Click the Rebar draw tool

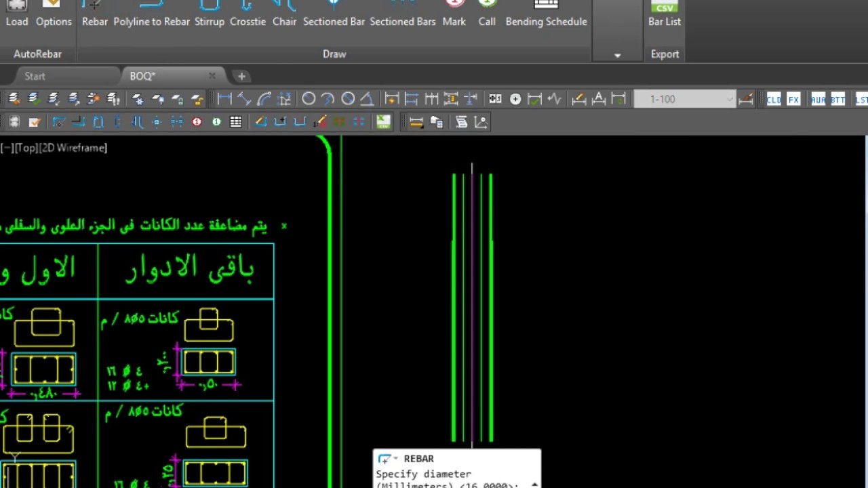(94, 14)
